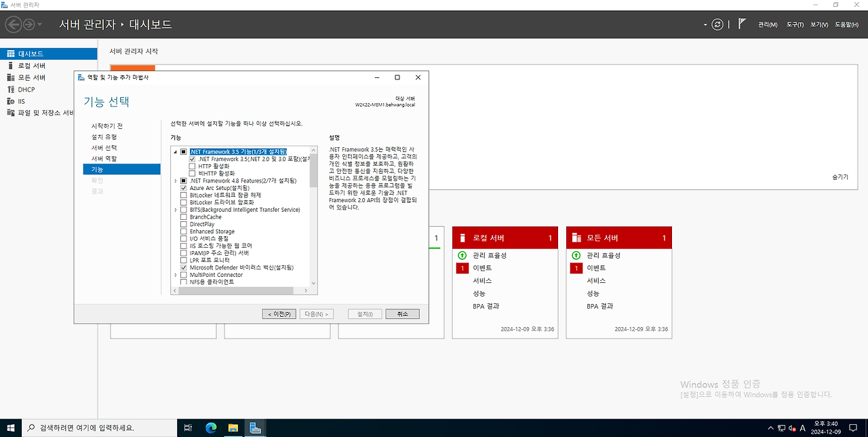
Task: Expand the MultiPoint Connector node
Action: click(176, 275)
